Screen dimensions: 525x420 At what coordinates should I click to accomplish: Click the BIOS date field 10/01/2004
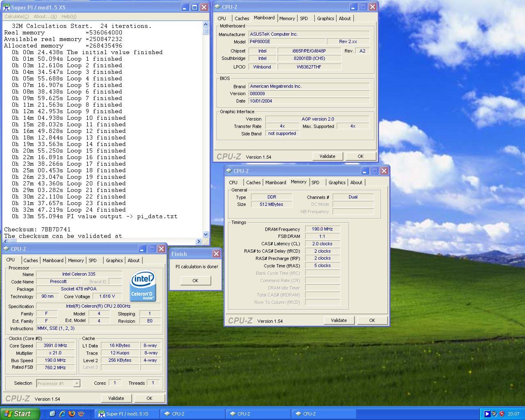coord(309,101)
